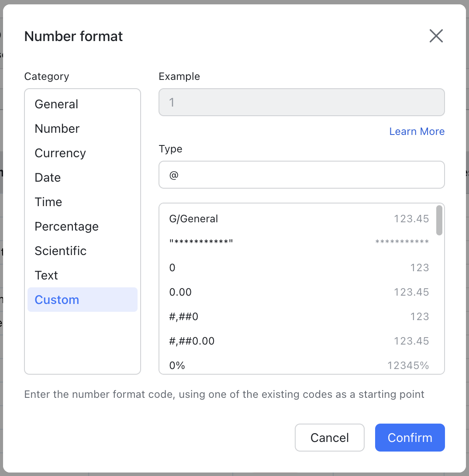Click inside the Type input field

[301, 174]
